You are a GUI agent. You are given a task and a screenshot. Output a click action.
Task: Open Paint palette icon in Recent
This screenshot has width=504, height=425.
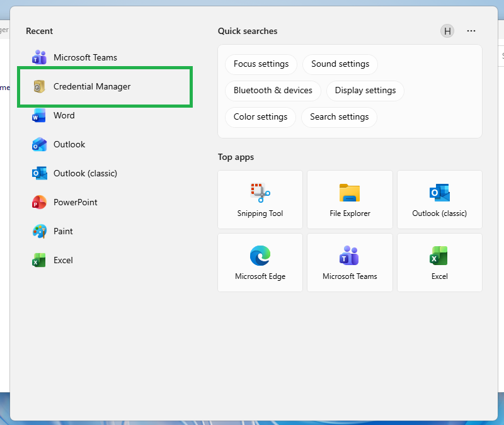point(39,231)
